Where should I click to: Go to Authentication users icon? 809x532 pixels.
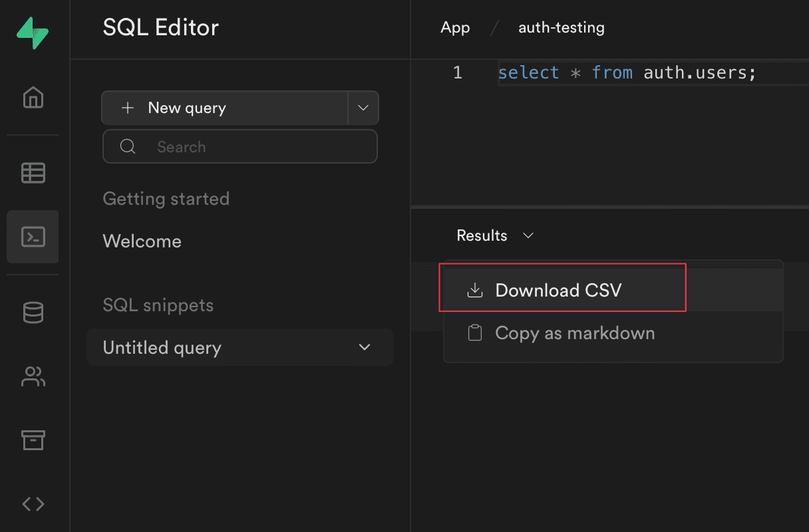(33, 376)
